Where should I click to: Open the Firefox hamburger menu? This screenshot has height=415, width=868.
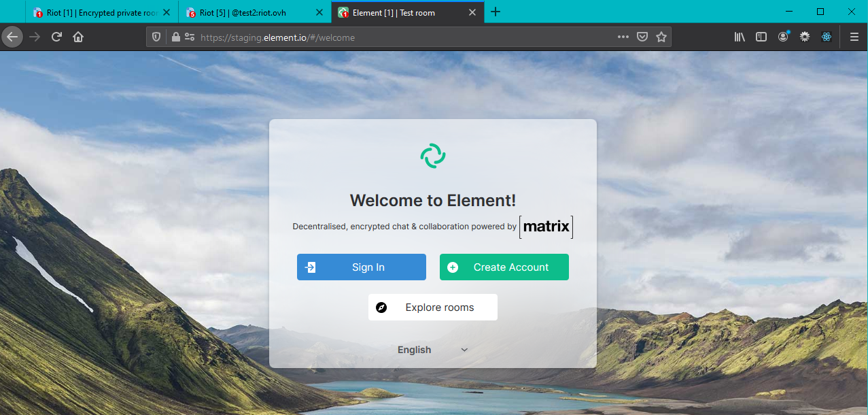click(x=854, y=37)
